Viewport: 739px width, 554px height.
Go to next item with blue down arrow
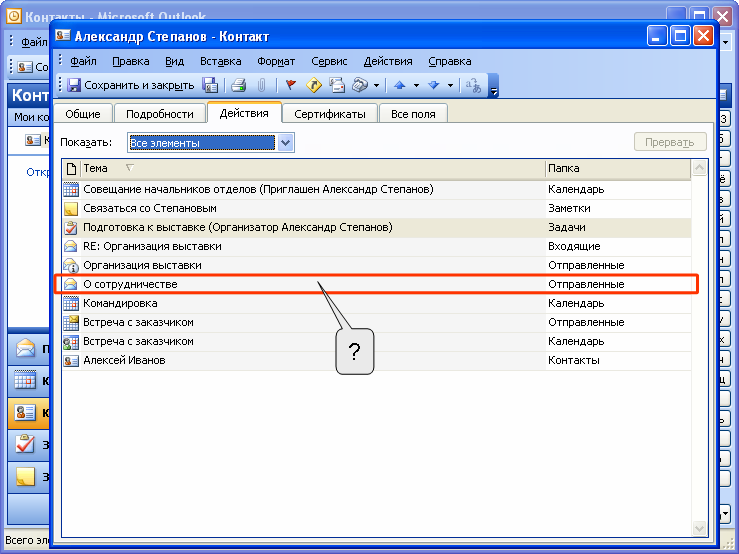click(x=434, y=85)
